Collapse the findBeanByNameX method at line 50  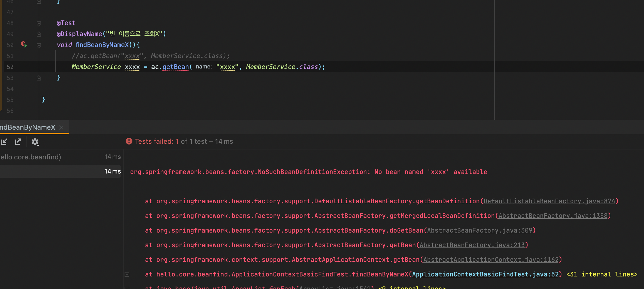[39, 45]
